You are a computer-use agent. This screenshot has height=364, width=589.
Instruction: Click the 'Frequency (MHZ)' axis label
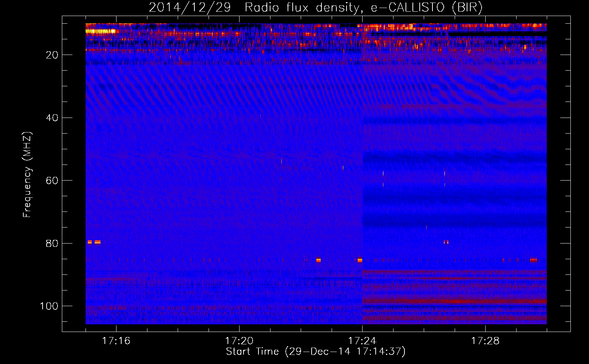click(x=27, y=174)
